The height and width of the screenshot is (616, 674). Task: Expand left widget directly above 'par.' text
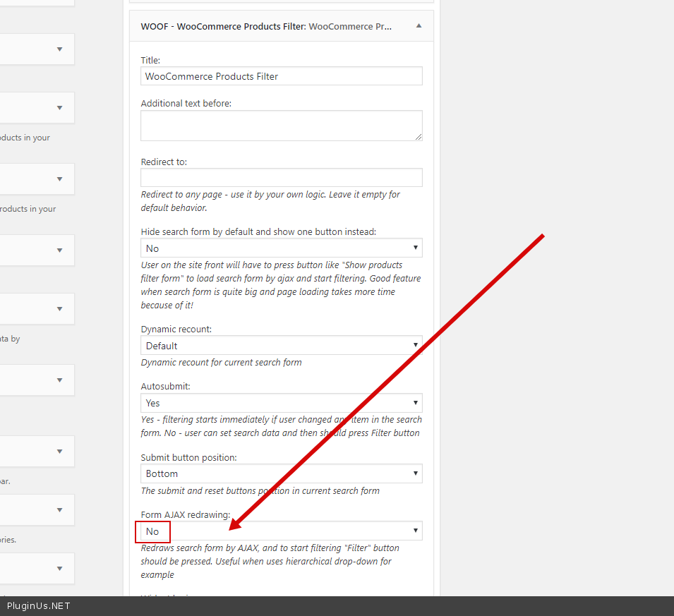pos(60,452)
